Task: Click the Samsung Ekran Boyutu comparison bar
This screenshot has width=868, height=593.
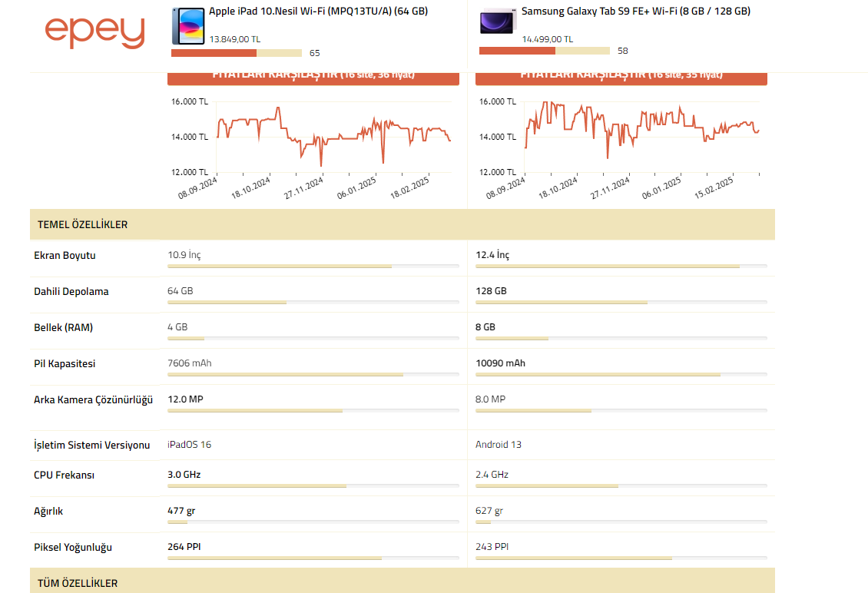Action: click(621, 267)
